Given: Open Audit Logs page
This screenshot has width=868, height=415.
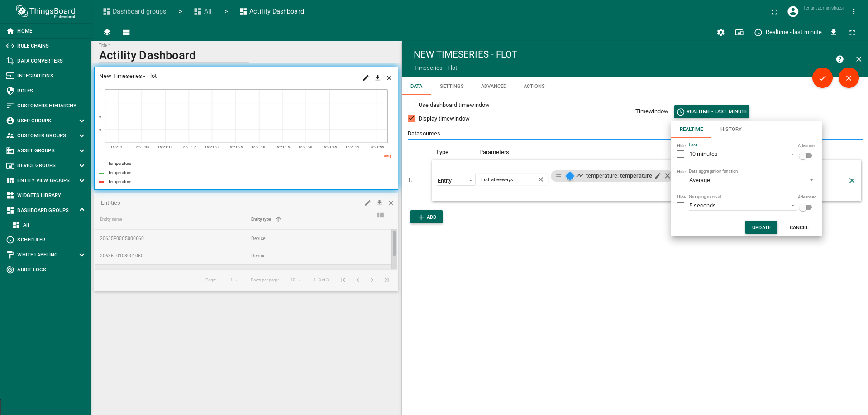Looking at the screenshot, I should pos(45,270).
